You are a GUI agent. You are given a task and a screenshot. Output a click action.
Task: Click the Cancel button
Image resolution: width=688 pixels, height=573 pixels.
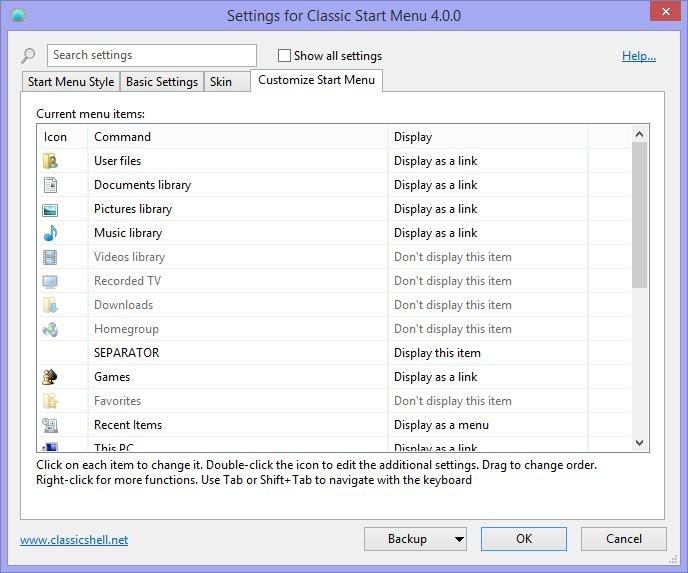point(624,539)
